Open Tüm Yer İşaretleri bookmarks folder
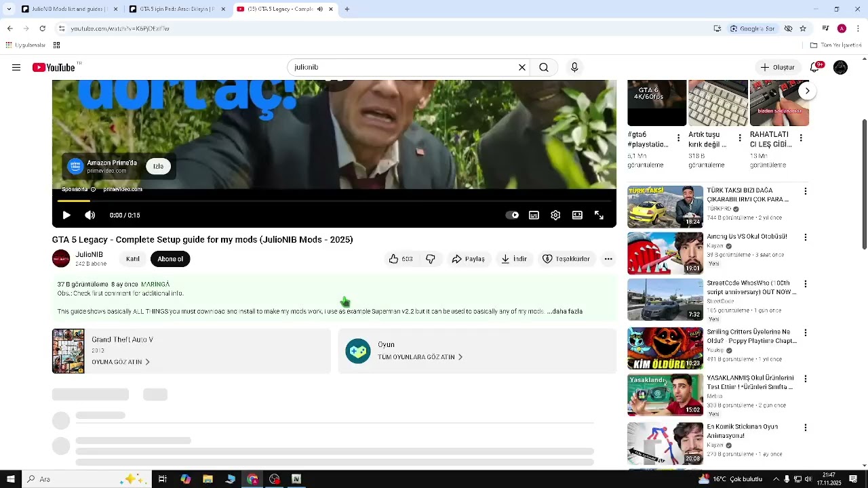868x488 pixels. click(836, 45)
